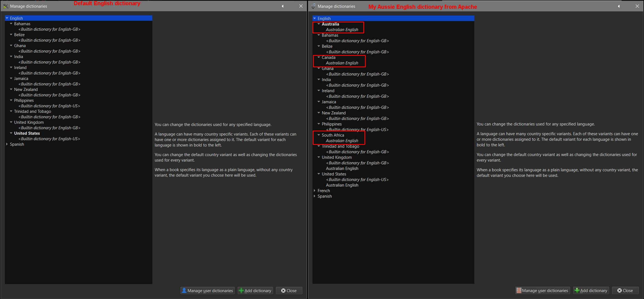Expand the Spanish language in left tree

(x=7, y=144)
